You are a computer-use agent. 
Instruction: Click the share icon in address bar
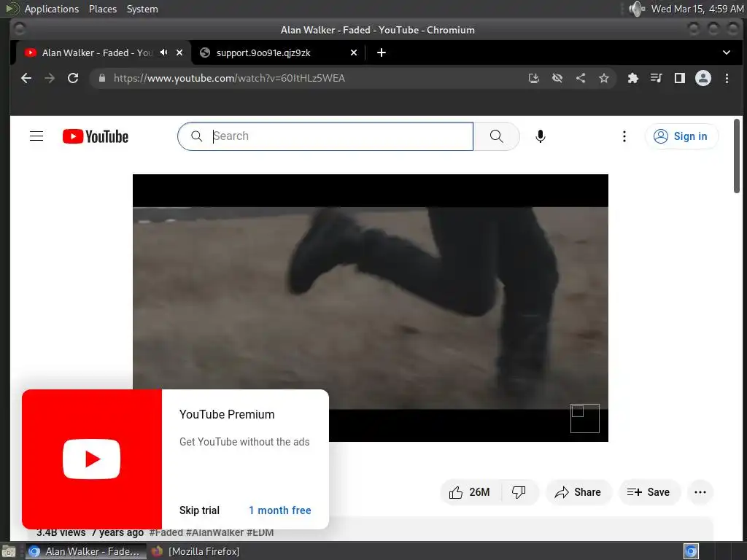(580, 78)
